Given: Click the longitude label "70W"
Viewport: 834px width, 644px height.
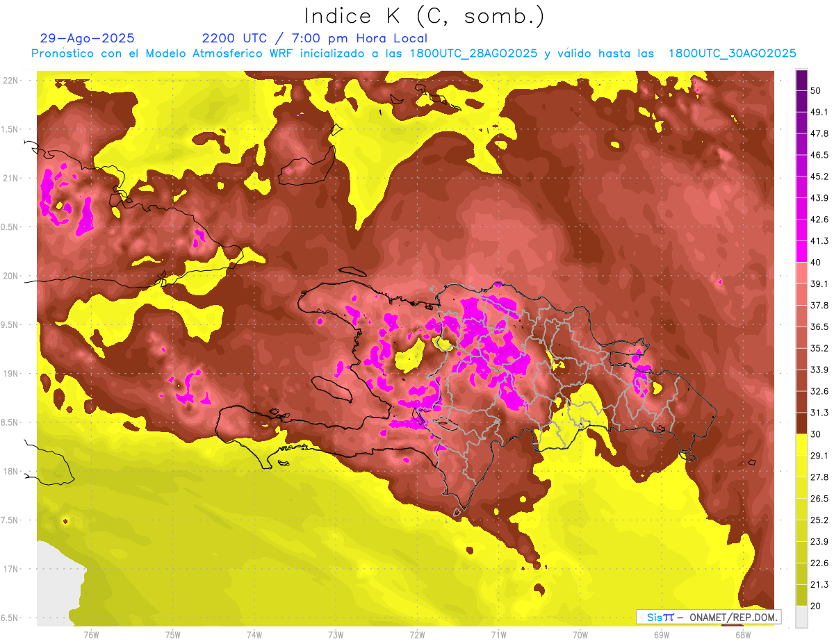Looking at the screenshot, I should coord(580,635).
